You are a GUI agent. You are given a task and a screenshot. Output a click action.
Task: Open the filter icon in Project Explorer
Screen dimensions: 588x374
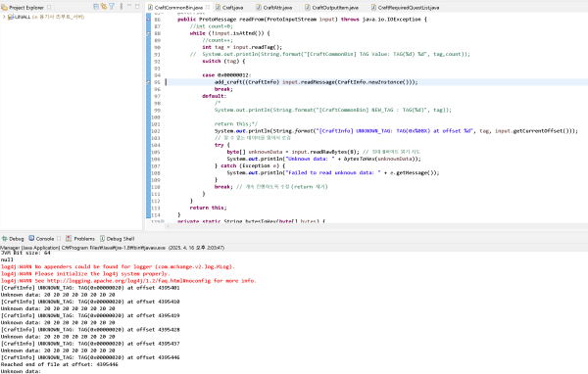(112, 7)
